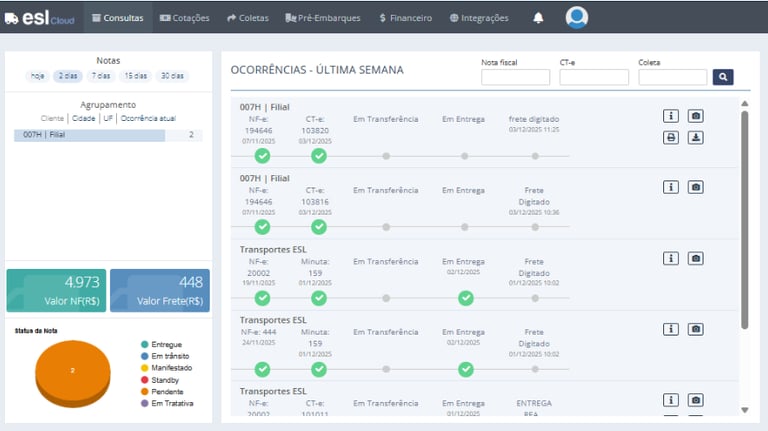Open info for NF-e 20002 Minuta 159 row
The height and width of the screenshot is (431, 768).
coord(671,258)
